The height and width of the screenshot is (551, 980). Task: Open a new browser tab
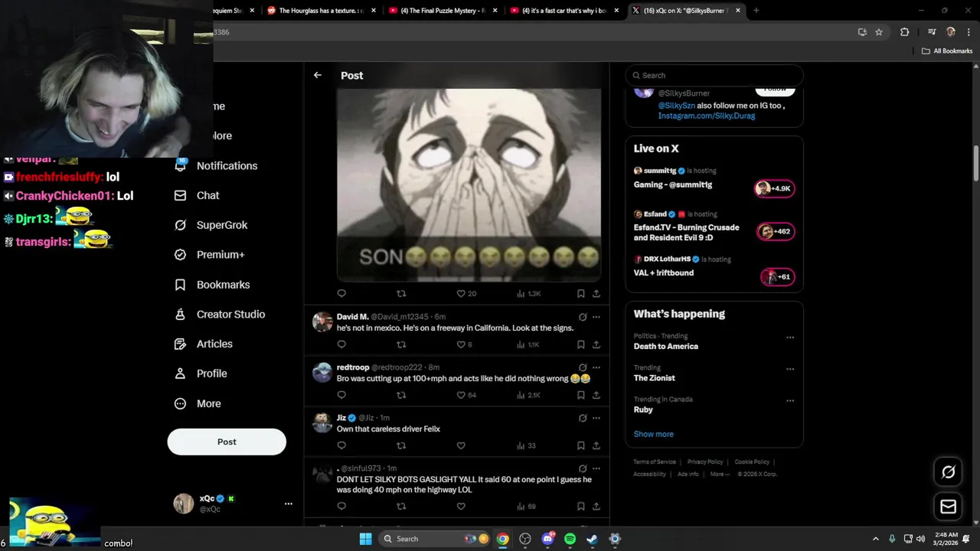click(756, 11)
